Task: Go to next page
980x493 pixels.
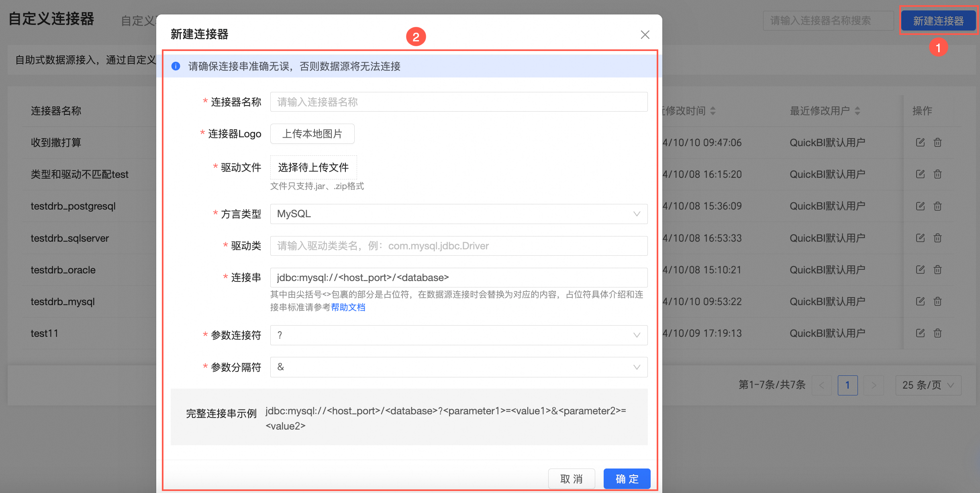Action: point(874,385)
